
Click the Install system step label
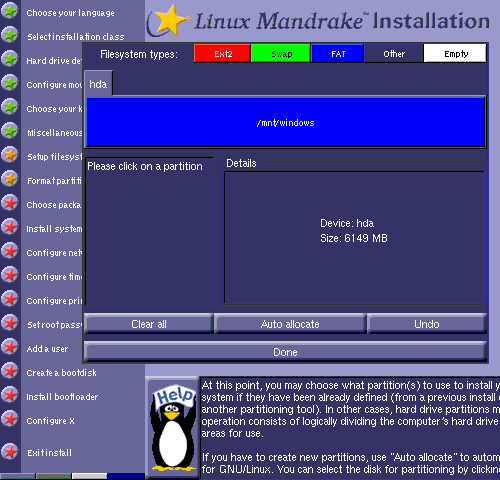click(54, 229)
